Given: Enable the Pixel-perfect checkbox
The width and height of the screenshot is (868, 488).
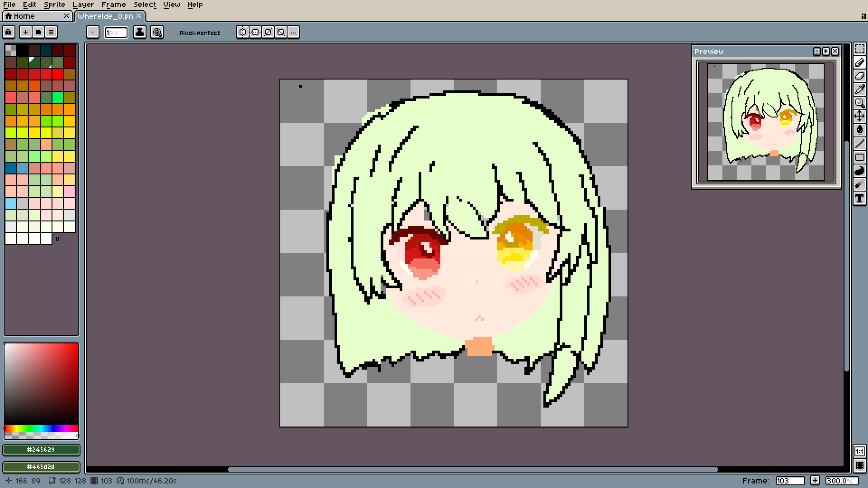Looking at the screenshot, I should [x=172, y=33].
